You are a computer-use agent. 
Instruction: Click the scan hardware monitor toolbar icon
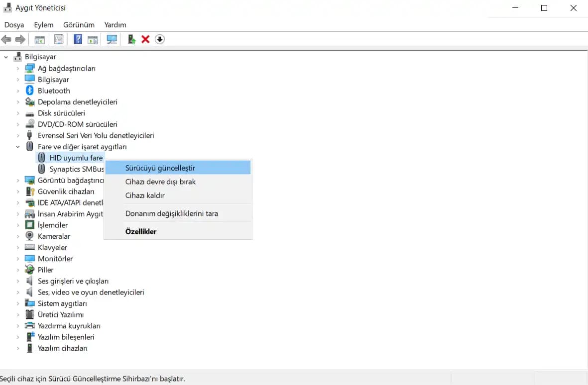pos(112,39)
